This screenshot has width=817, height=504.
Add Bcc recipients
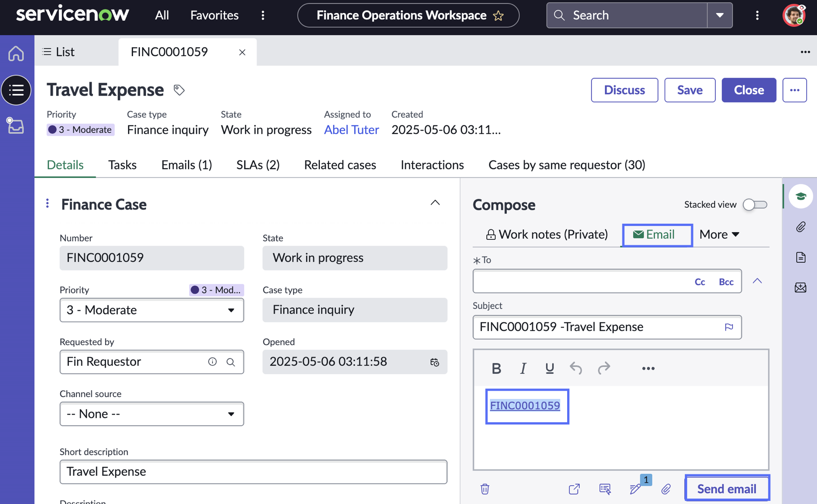click(726, 282)
